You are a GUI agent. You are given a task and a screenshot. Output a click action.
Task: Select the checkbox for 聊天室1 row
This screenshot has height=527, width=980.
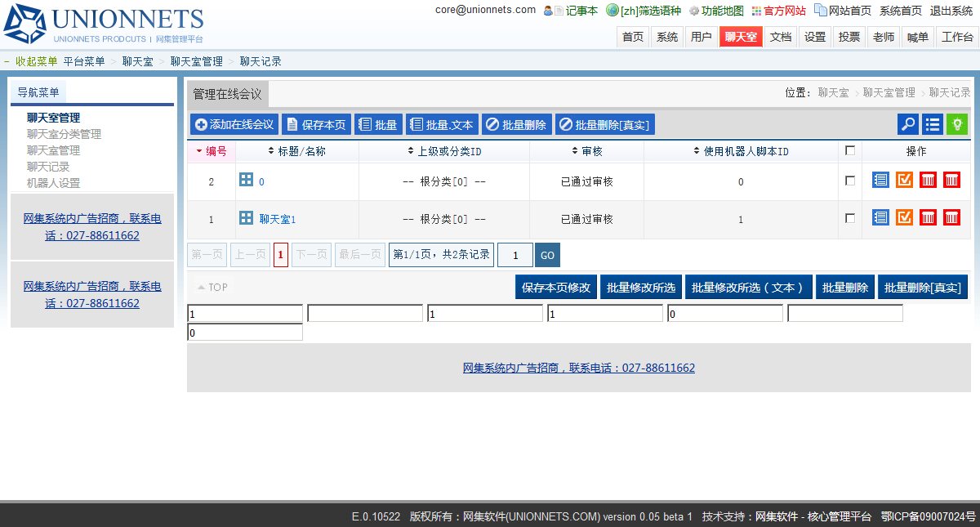point(850,218)
